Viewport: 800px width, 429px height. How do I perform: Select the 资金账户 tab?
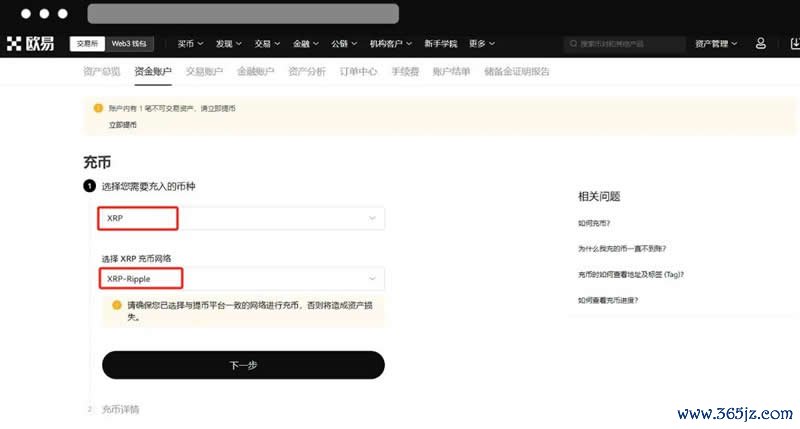[153, 71]
